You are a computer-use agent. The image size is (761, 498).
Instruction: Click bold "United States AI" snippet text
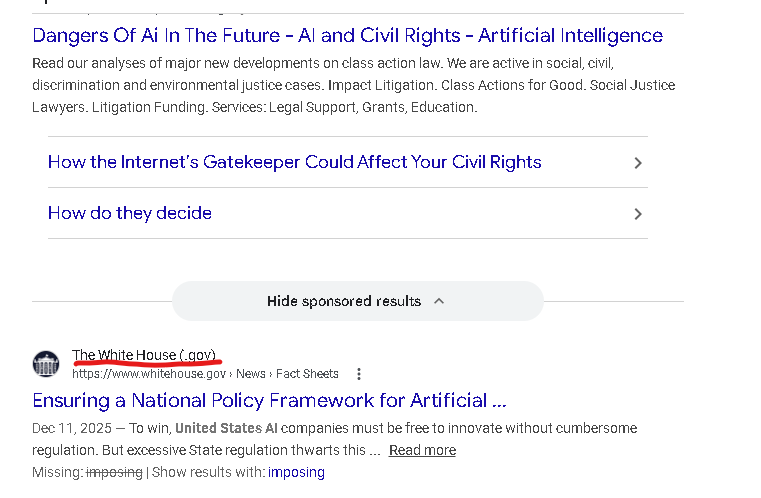(x=226, y=428)
